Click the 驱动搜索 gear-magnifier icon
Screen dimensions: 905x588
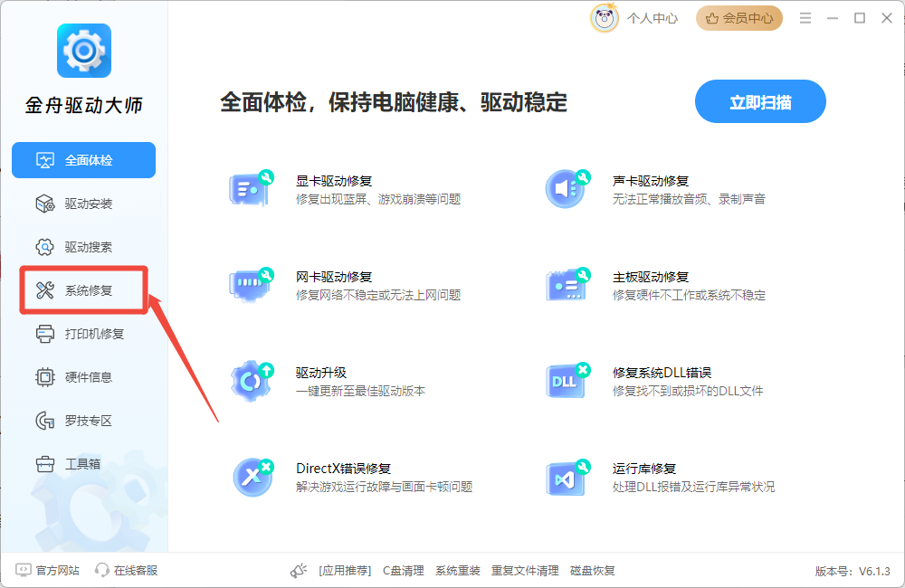pyautogui.click(x=45, y=247)
